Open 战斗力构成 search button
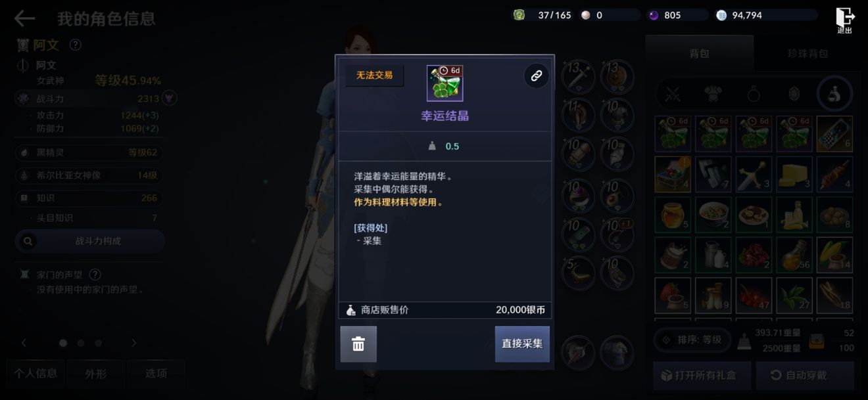The image size is (868, 400). click(90, 241)
